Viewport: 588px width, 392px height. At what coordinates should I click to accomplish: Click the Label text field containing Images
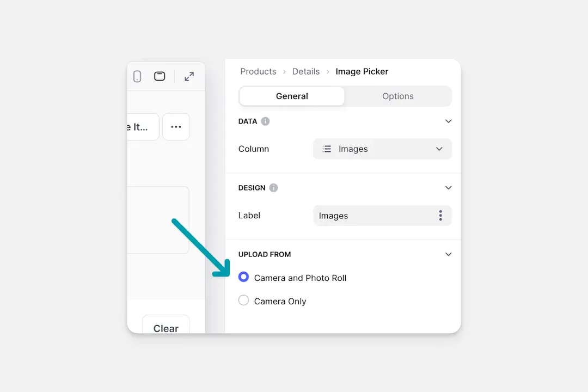(382, 216)
